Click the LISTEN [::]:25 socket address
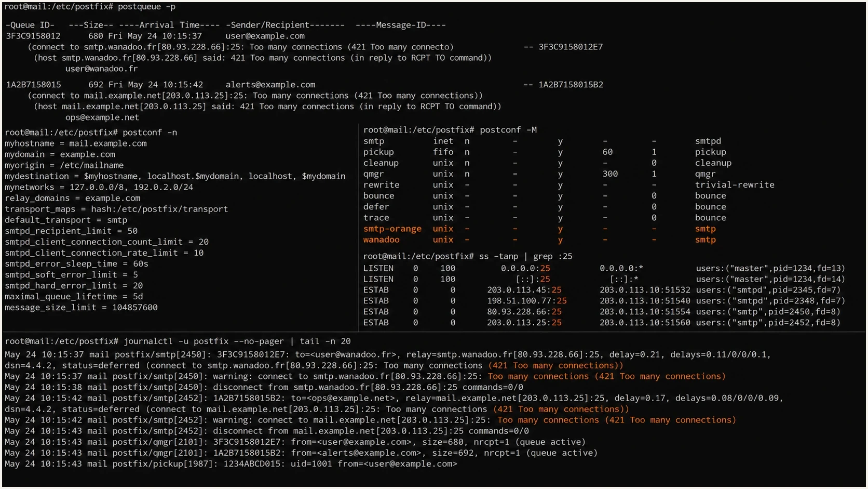The height and width of the screenshot is (489, 868). (533, 279)
